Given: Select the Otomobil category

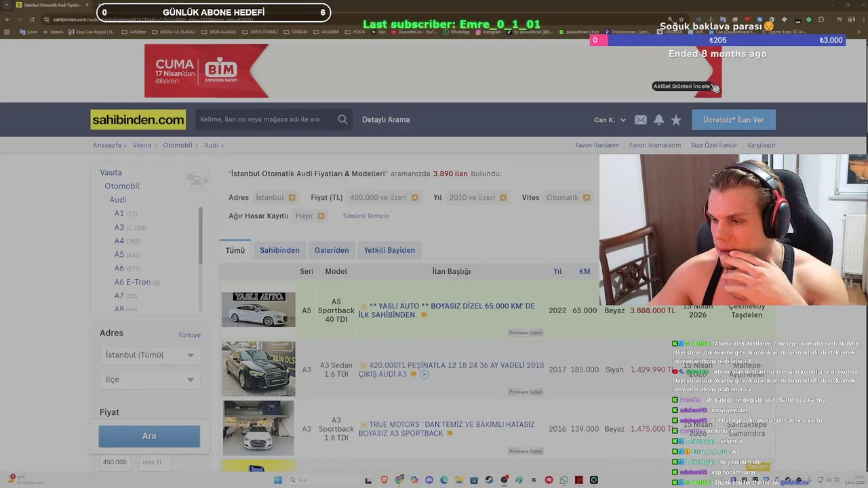Looking at the screenshot, I should (x=122, y=186).
